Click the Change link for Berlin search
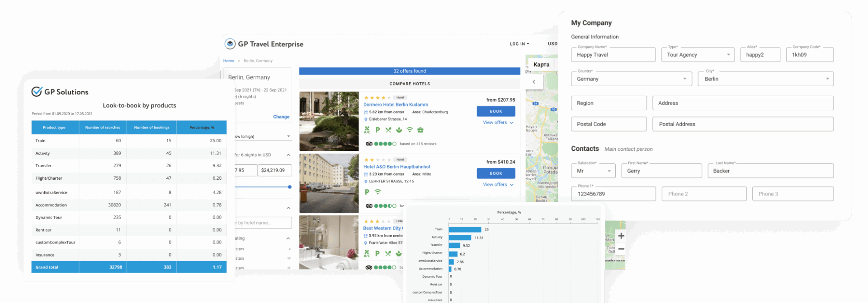This screenshot has width=868, height=303. (281, 117)
